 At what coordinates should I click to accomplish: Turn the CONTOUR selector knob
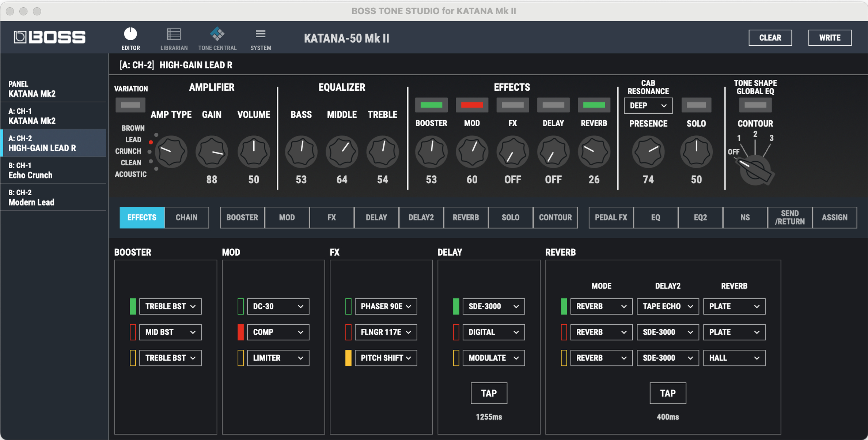[x=755, y=169]
